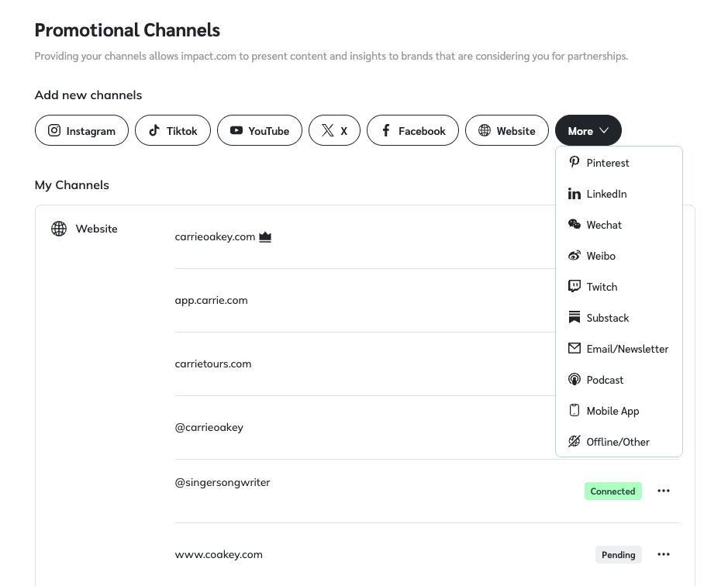Screen dimensions: 728x586
Task: Click the Weibo logo icon
Action: click(x=574, y=256)
